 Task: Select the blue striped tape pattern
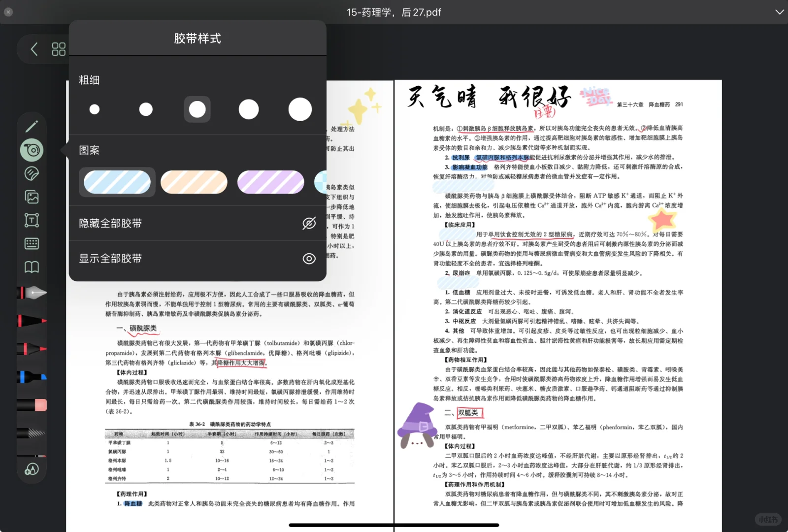coord(117,182)
